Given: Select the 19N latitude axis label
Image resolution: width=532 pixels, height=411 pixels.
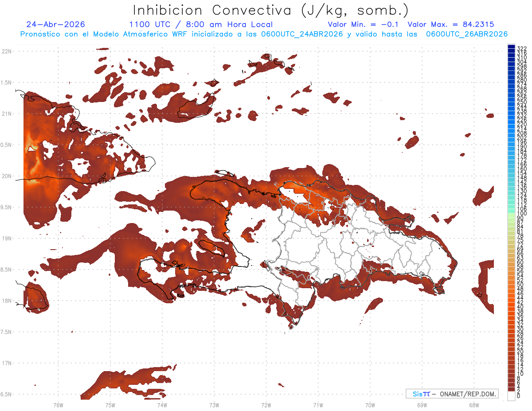Looking at the screenshot, I should pos(7,239).
